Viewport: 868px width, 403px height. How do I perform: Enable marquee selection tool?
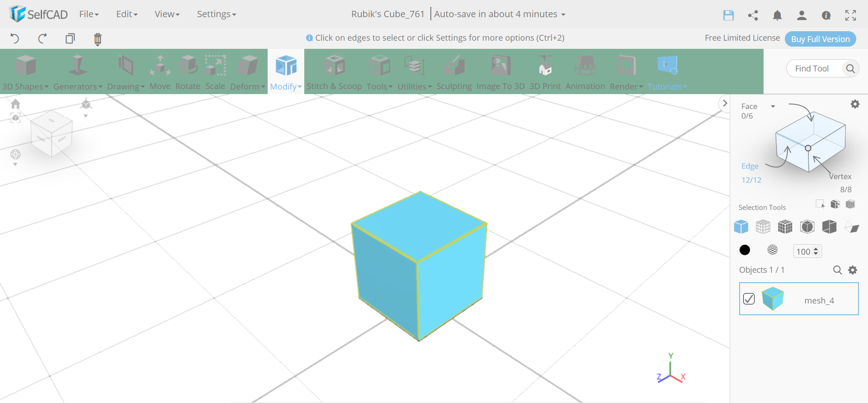point(820,204)
